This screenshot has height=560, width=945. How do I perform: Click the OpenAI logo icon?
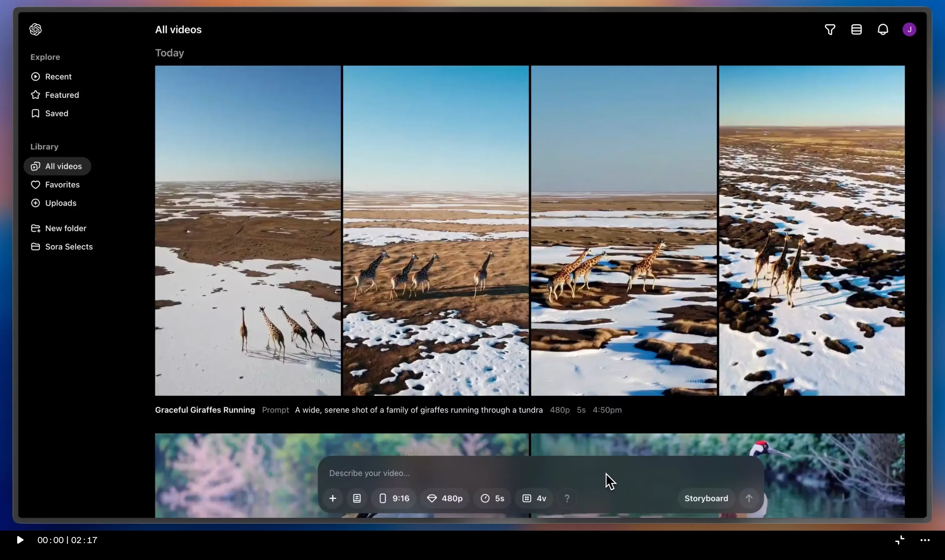(x=36, y=29)
